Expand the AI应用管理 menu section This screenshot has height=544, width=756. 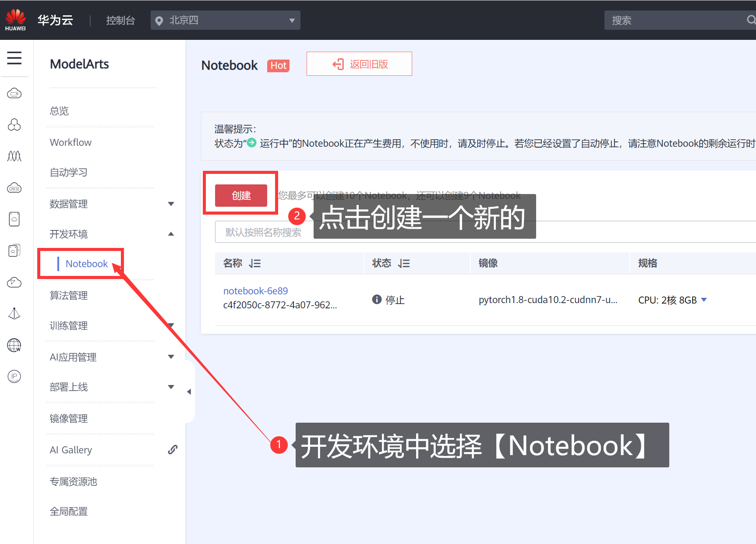[171, 357]
